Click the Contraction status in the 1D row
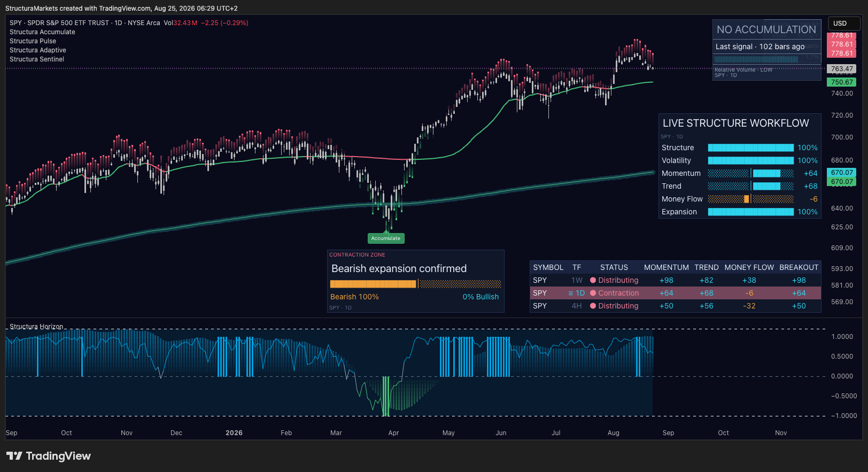The height and width of the screenshot is (472, 868). coord(618,293)
